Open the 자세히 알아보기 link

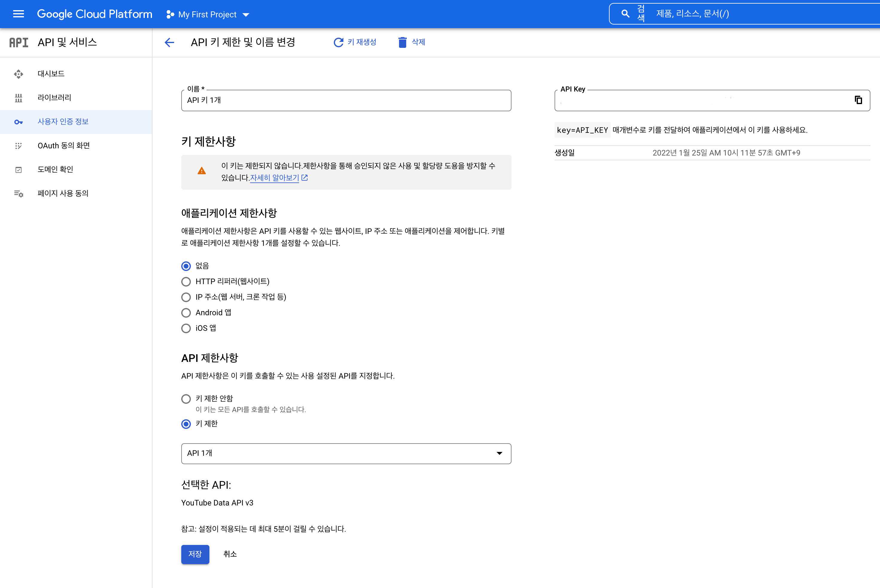point(275,178)
